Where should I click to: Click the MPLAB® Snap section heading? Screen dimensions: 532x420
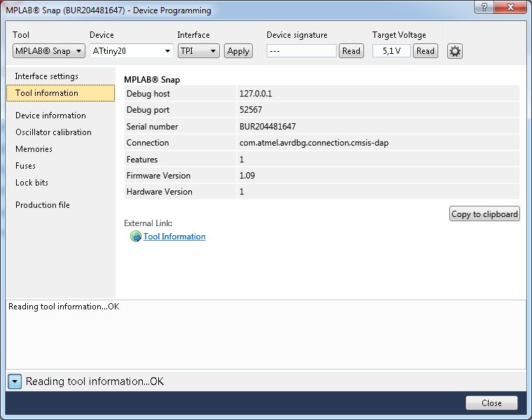pyautogui.click(x=152, y=80)
